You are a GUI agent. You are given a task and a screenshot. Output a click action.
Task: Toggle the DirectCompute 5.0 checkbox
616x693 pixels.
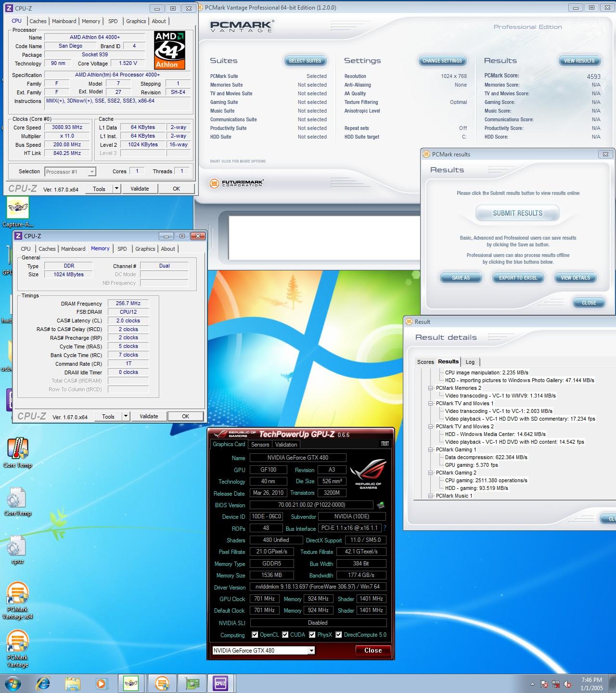(339, 635)
